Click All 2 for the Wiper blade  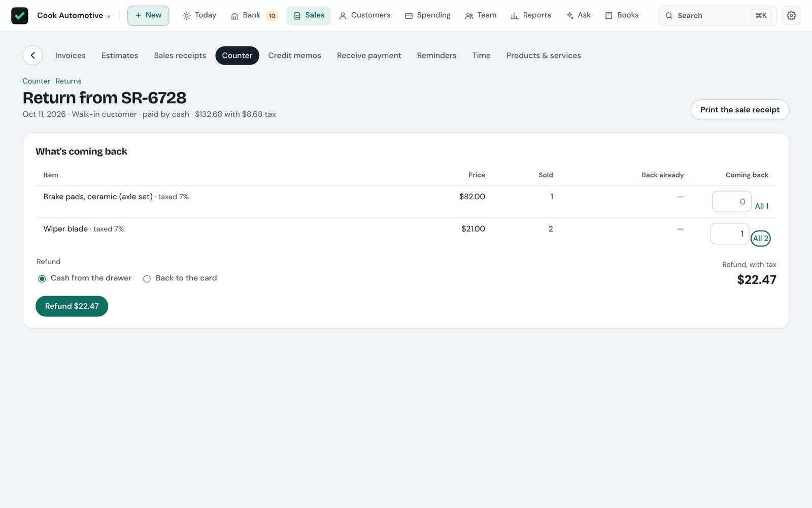click(760, 238)
